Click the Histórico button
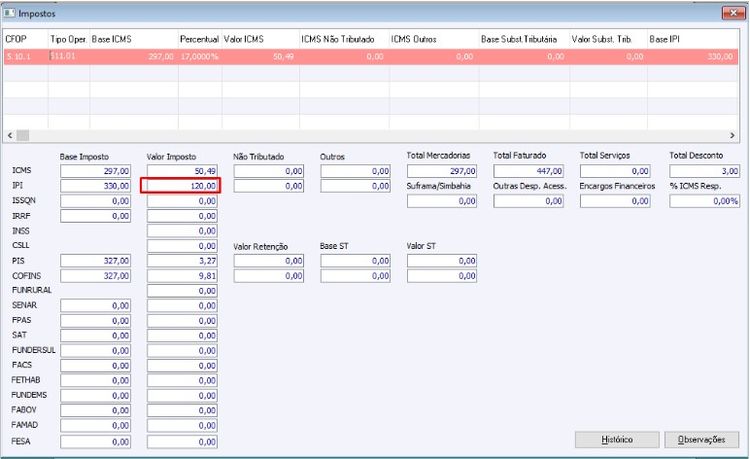750x459 pixels. [x=617, y=439]
